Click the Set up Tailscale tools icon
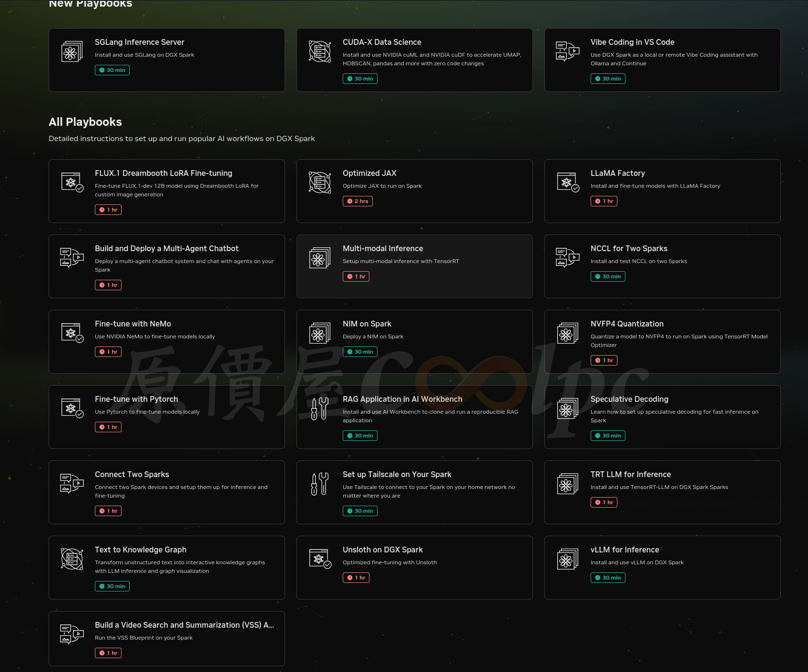The image size is (808, 672). point(319,484)
